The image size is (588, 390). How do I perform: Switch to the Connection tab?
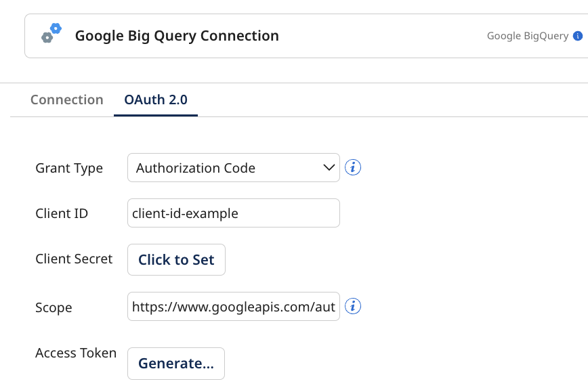(66, 99)
